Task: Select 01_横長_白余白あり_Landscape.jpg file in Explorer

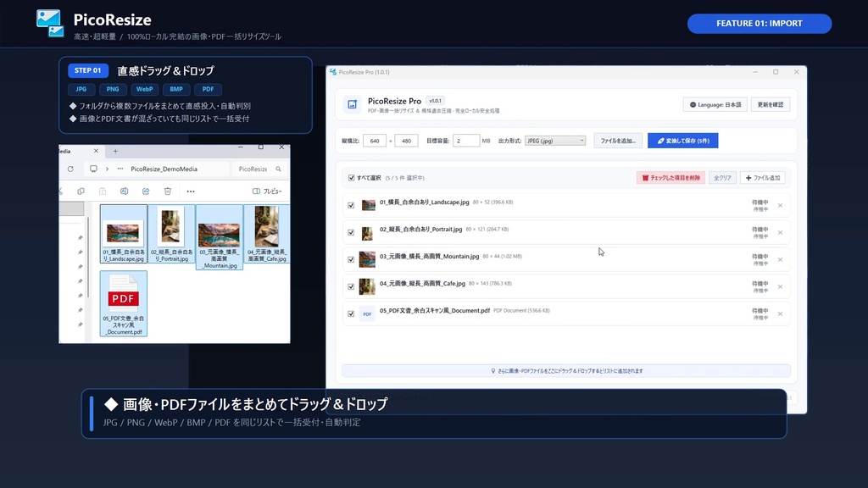Action: 124,234
